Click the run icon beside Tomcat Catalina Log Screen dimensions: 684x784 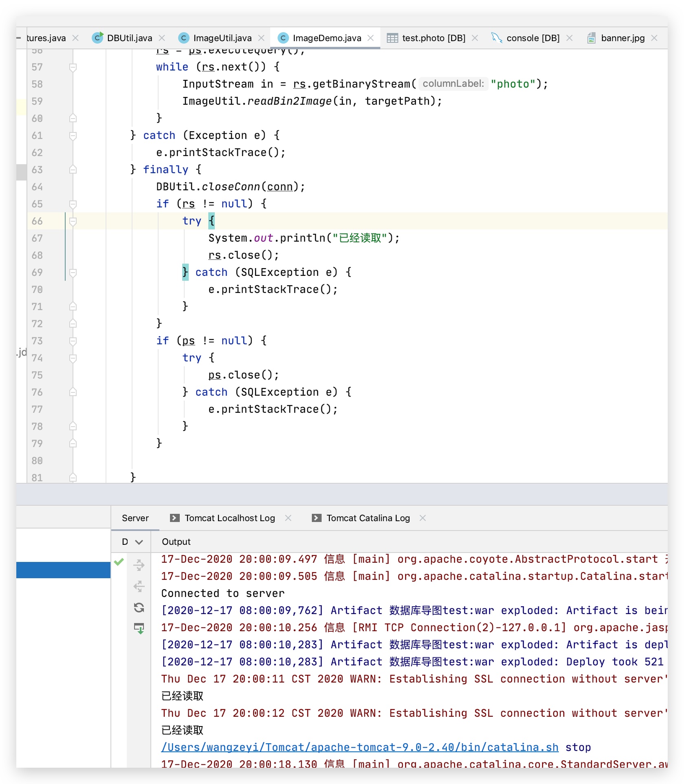point(316,518)
